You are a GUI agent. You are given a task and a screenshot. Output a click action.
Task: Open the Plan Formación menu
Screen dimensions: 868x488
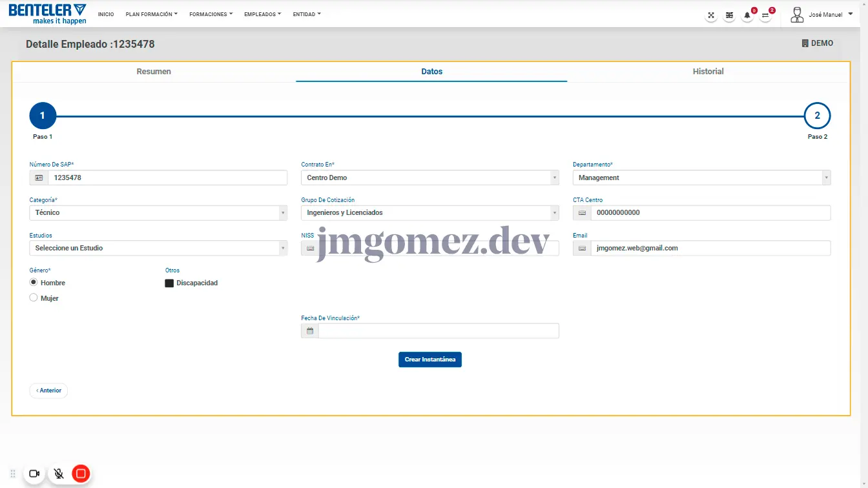coord(151,14)
